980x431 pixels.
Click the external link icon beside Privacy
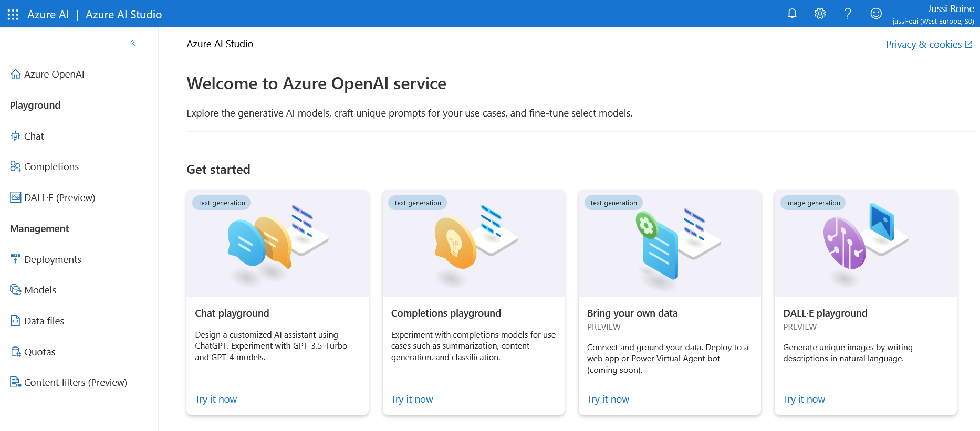[969, 45]
